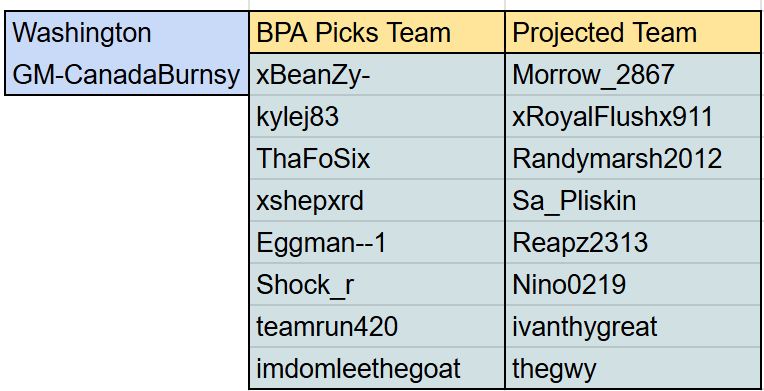Select the Washington team cell

[x=127, y=32]
